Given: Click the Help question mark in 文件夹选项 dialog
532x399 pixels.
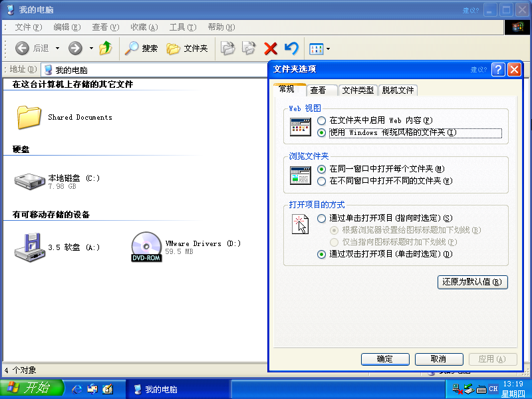Looking at the screenshot, I should [498, 69].
